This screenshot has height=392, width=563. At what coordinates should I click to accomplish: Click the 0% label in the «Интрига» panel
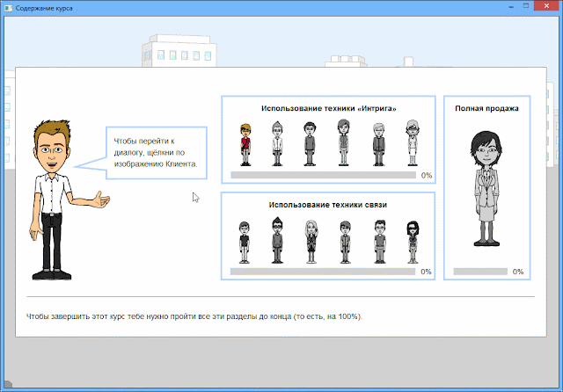pyautogui.click(x=427, y=176)
